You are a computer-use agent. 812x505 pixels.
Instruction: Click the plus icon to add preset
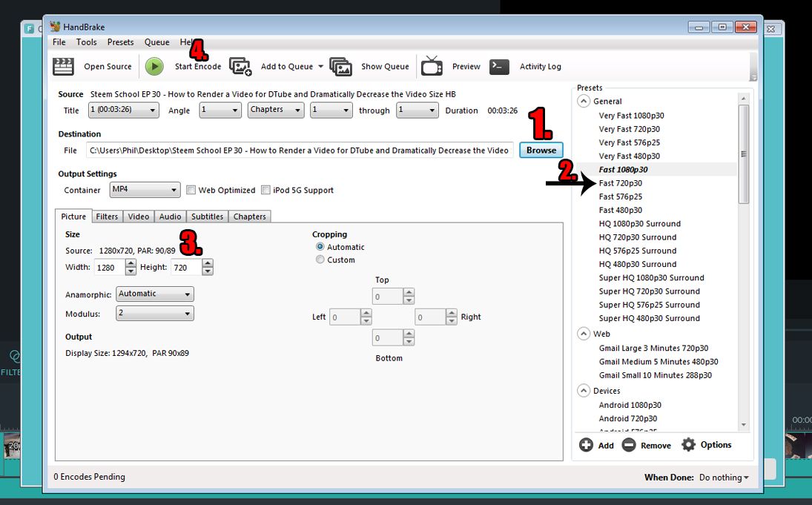pos(587,445)
